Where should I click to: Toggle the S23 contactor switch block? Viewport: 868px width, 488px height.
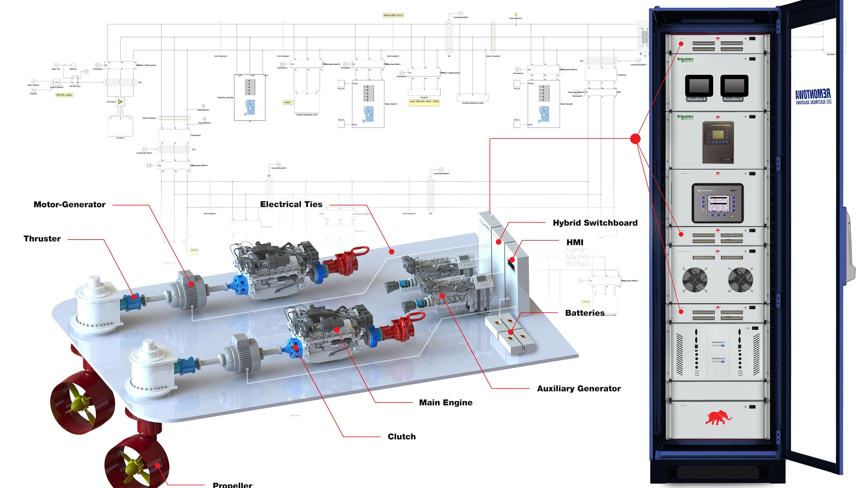(x=174, y=149)
